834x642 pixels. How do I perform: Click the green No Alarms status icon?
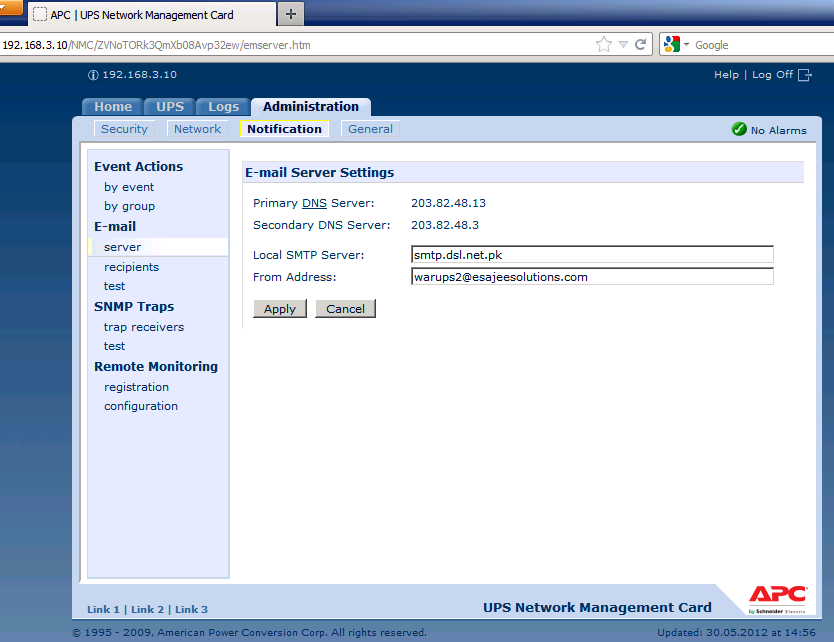point(739,129)
